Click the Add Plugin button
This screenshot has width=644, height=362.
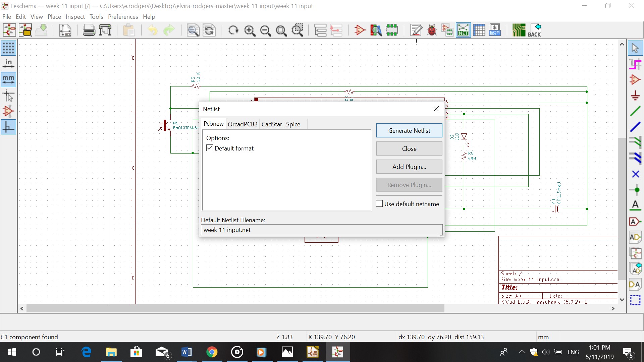[x=409, y=167]
